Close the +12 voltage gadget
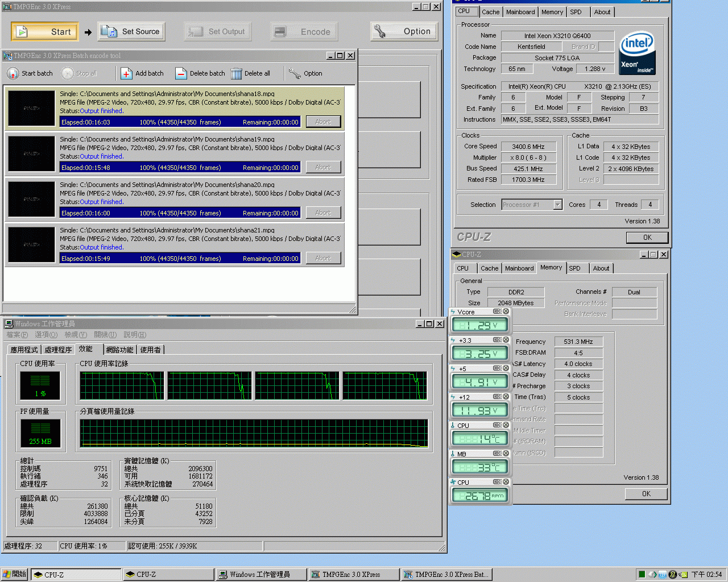The width and height of the screenshot is (728, 582). pos(506,397)
